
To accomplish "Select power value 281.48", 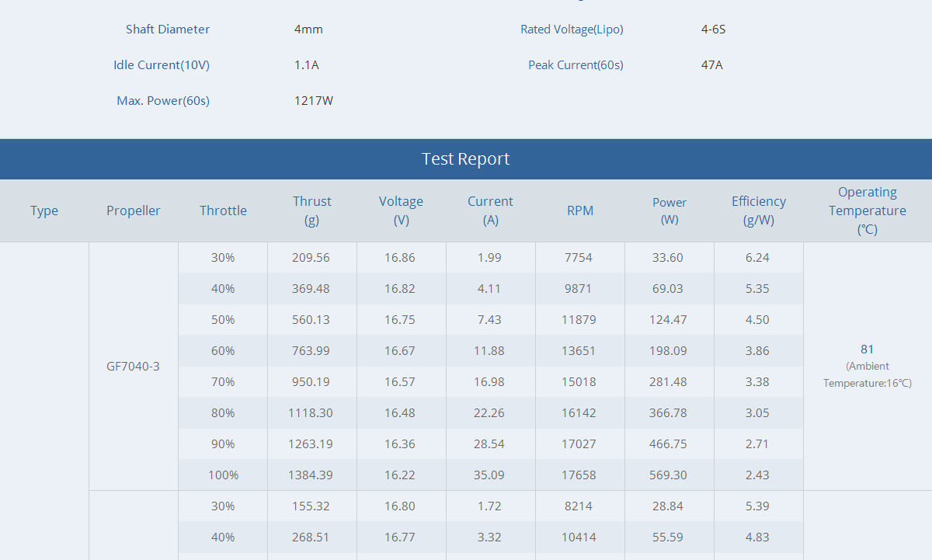I will [668, 381].
